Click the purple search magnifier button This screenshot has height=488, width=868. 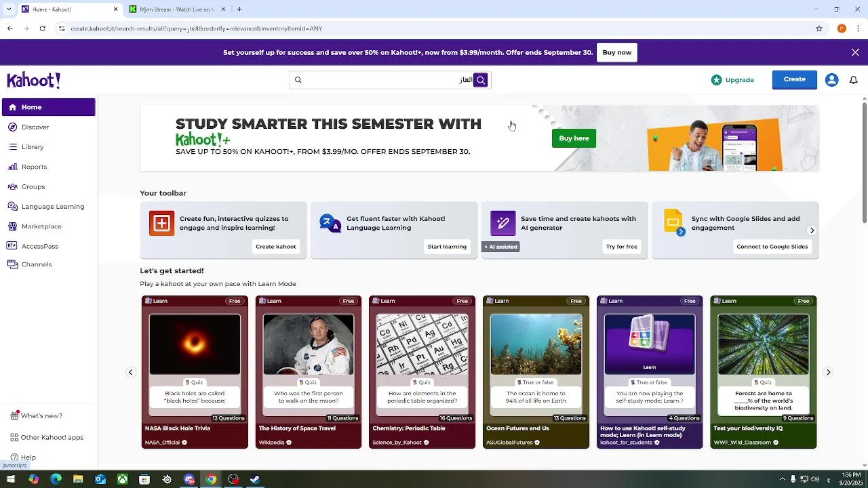pos(481,80)
